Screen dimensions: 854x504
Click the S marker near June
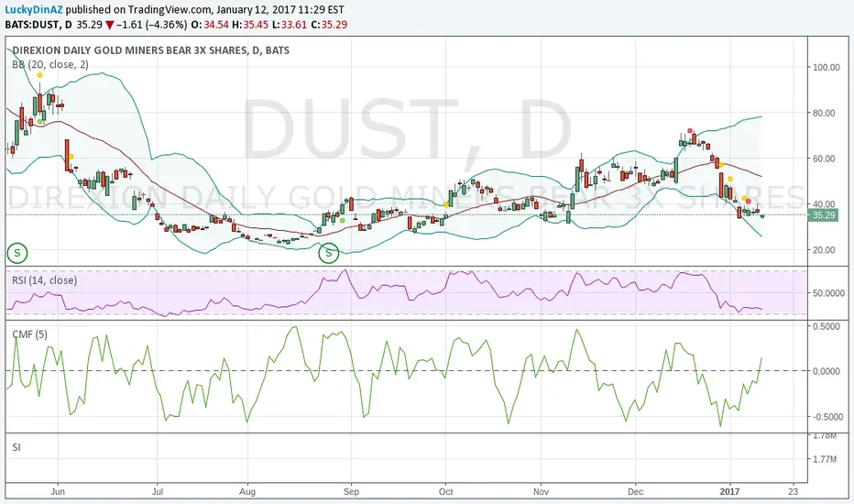(x=17, y=253)
